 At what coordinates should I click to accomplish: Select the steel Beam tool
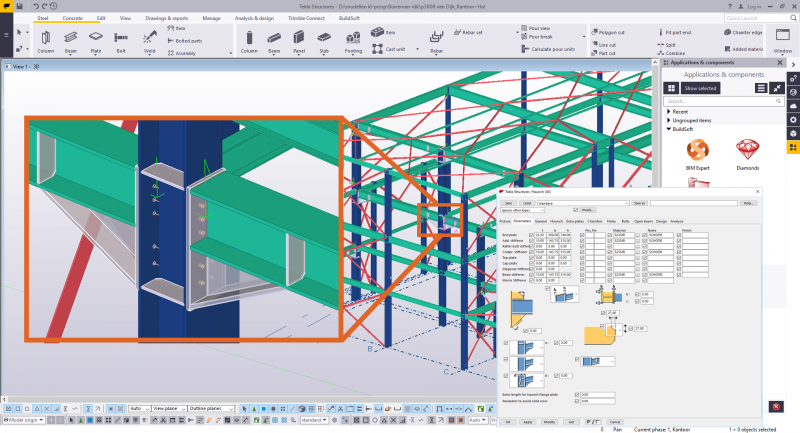pyautogui.click(x=70, y=42)
